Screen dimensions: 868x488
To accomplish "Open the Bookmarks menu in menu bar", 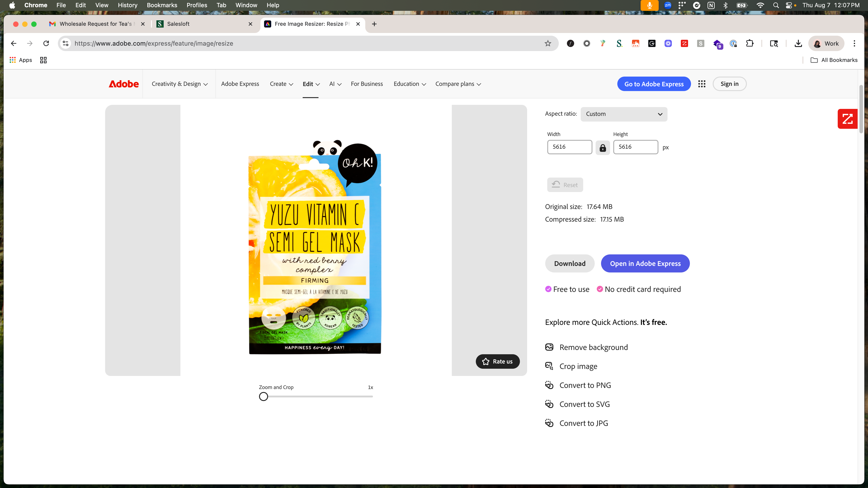I will click(162, 5).
